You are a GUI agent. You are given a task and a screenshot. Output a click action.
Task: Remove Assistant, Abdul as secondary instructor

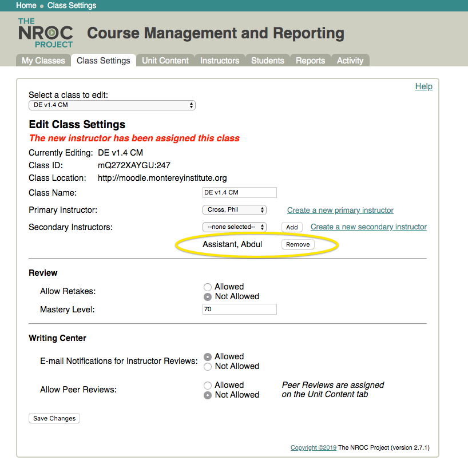(x=298, y=244)
